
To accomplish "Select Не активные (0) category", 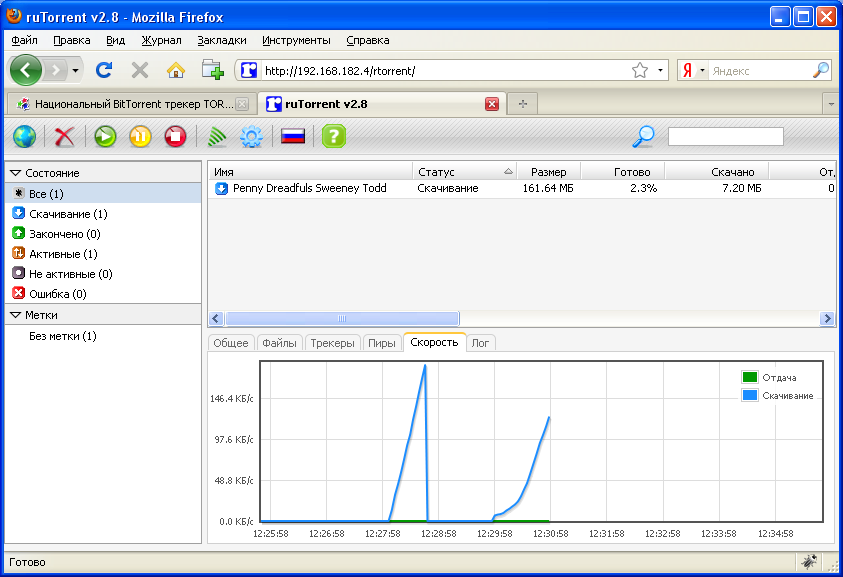I will tap(103, 273).
